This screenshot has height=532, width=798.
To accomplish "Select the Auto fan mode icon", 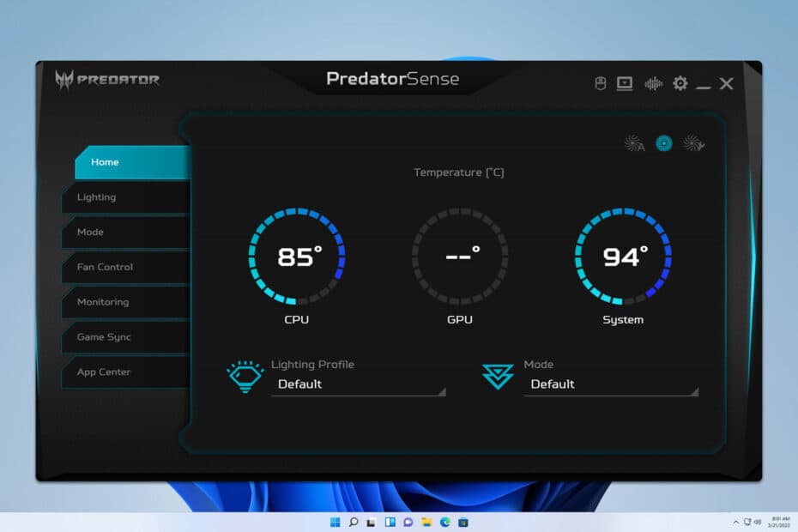I will tap(635, 143).
